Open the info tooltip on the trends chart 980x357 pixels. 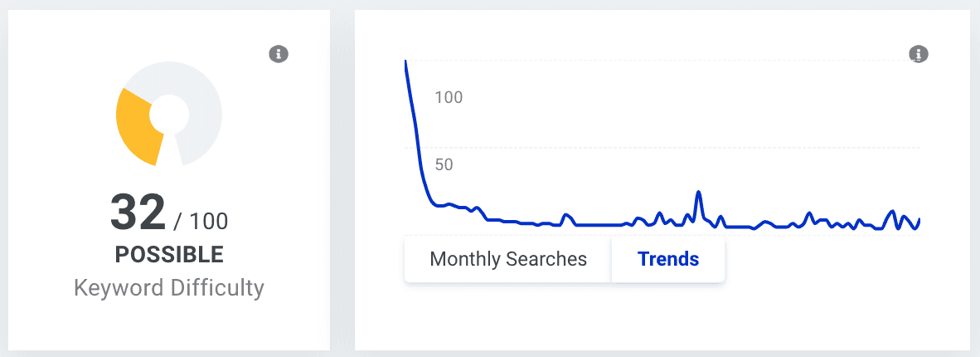(x=918, y=54)
